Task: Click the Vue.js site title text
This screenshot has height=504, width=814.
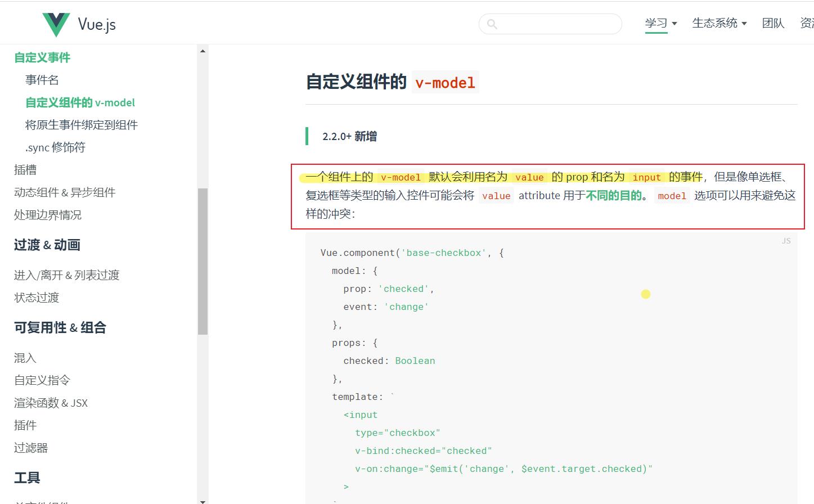Action: (x=97, y=25)
